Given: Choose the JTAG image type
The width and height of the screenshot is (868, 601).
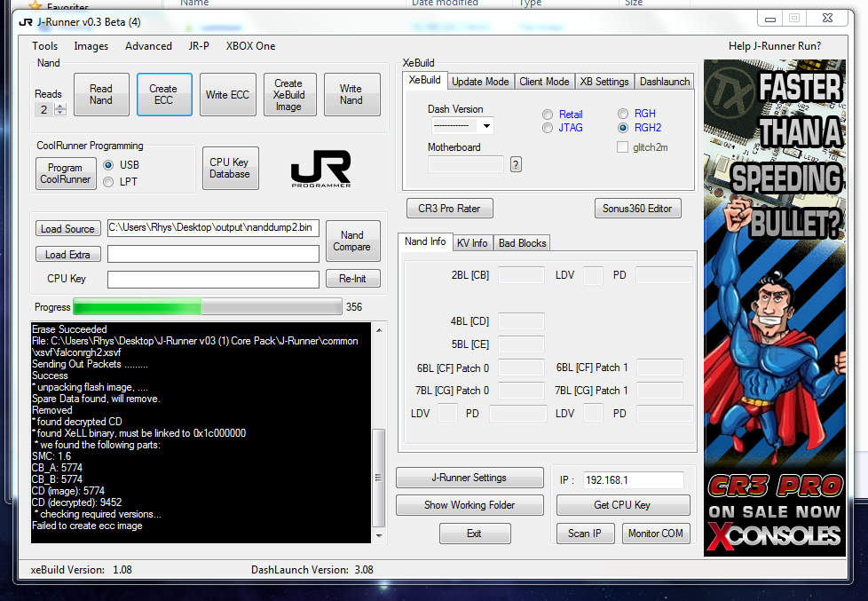Looking at the screenshot, I should [548, 128].
